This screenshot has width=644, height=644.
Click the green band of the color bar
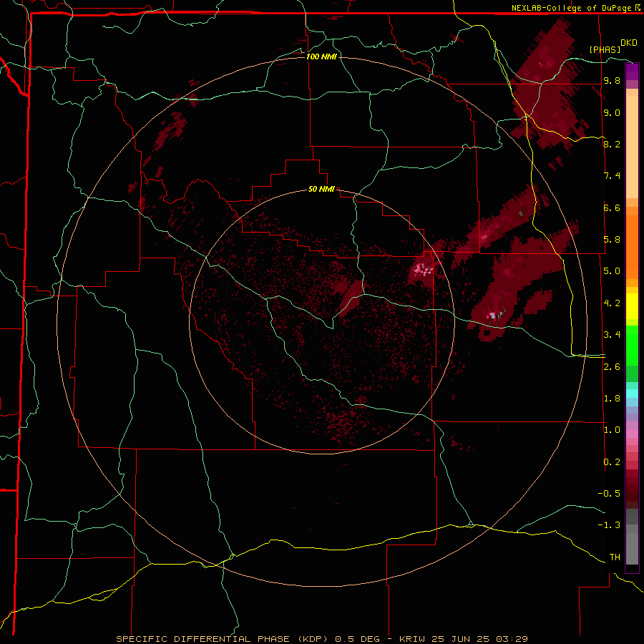coord(632,345)
